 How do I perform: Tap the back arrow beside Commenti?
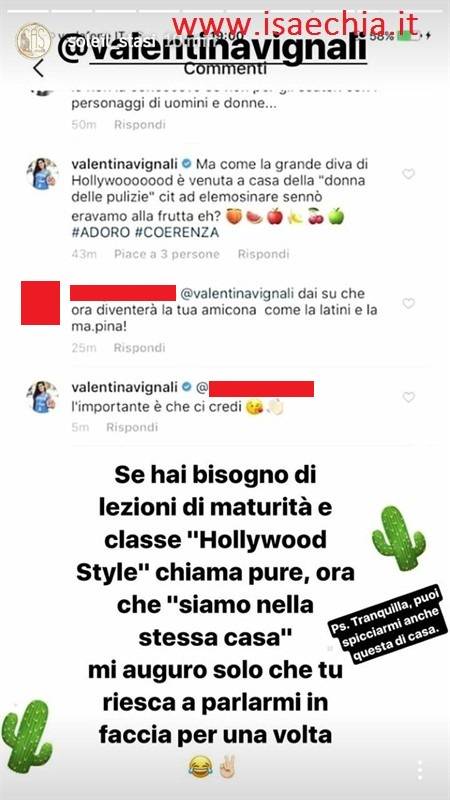pos(38,67)
